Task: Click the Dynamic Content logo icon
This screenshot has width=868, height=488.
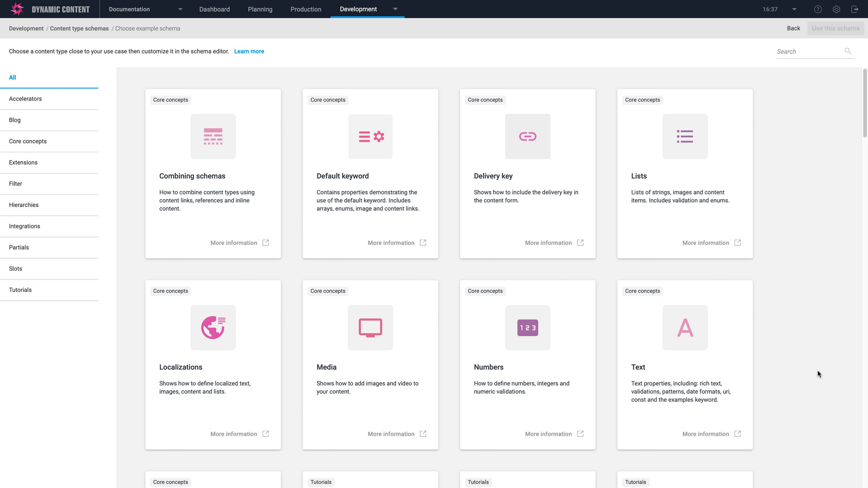Action: coord(17,9)
